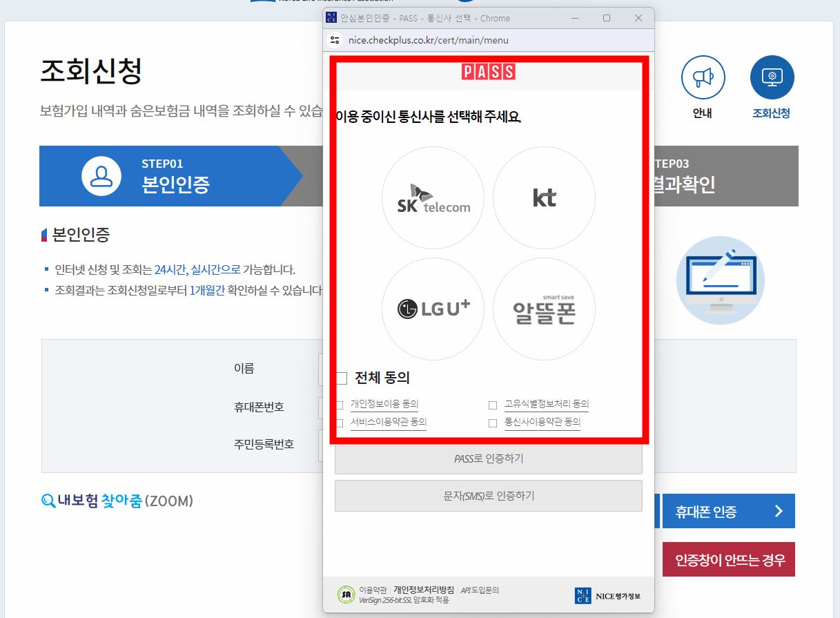Screen dimensions: 840x618
Task: Select SK telecom as the carrier
Action: click(433, 197)
